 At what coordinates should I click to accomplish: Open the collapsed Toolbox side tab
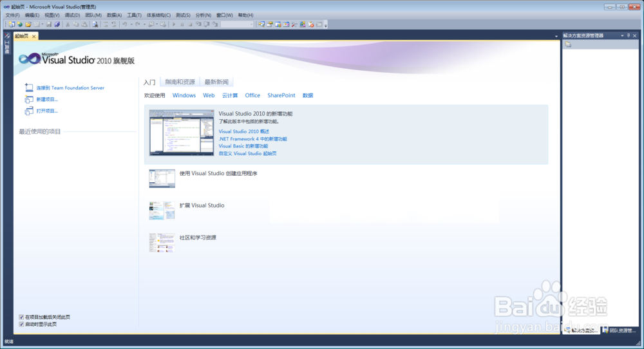click(x=7, y=45)
